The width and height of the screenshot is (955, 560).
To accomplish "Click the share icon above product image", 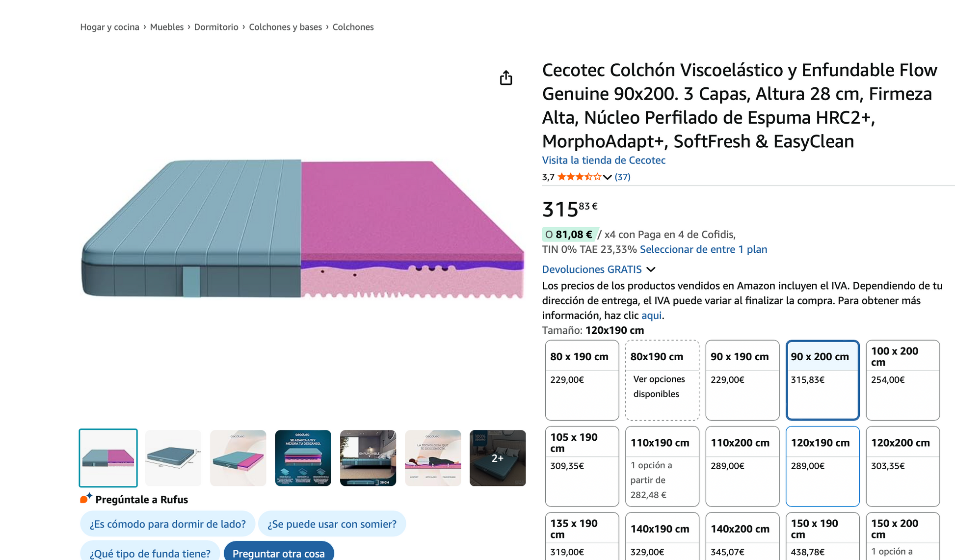I will (x=506, y=78).
